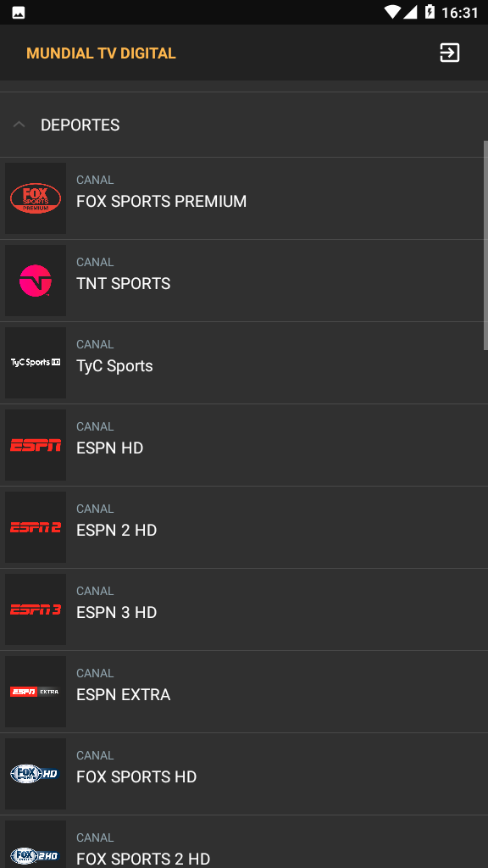The width and height of the screenshot is (488, 868).
Task: Click the ESPN 3 logo
Action: pyautogui.click(x=36, y=609)
